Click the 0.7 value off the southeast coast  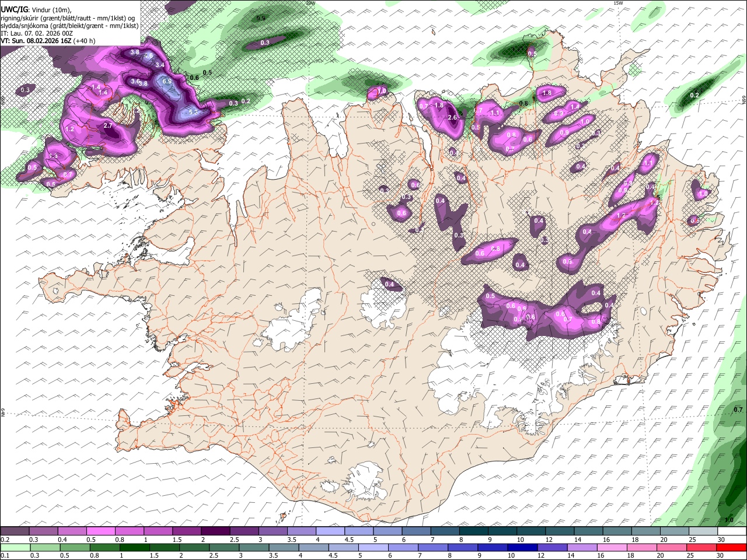[x=739, y=409]
